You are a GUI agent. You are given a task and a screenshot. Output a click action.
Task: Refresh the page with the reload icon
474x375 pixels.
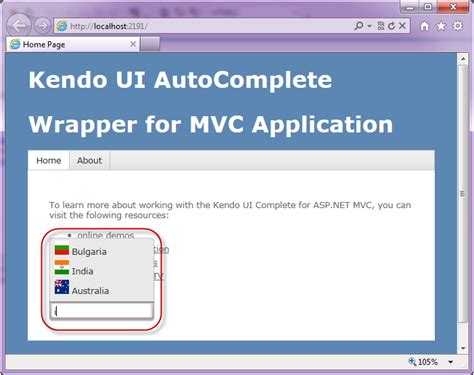click(392, 26)
